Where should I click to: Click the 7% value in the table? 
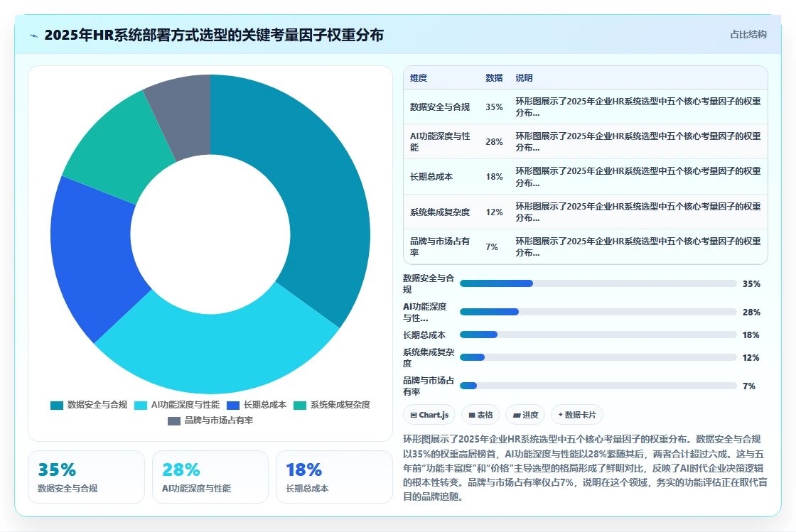coord(491,247)
